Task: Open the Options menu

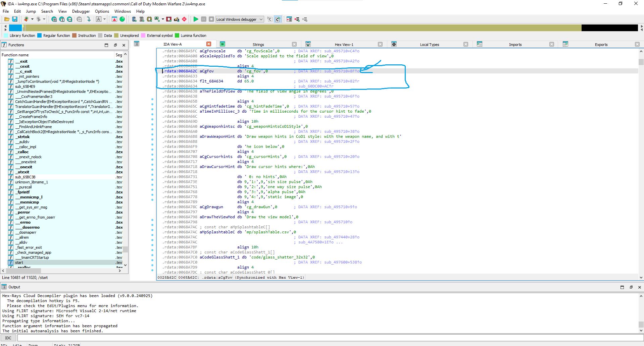Action: [102, 11]
